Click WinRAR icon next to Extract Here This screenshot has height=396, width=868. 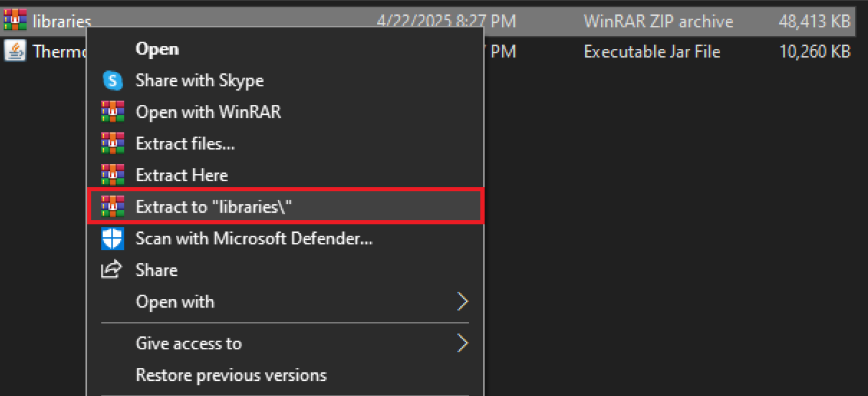pos(113,175)
